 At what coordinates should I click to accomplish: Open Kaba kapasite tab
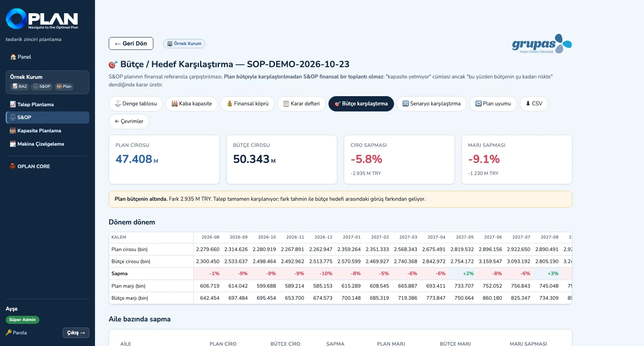192,104
